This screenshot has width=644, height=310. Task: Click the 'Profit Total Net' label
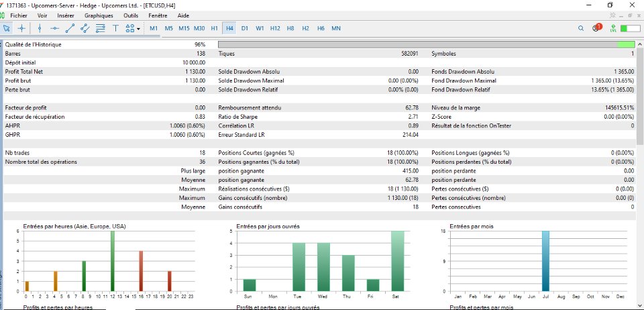(x=24, y=71)
